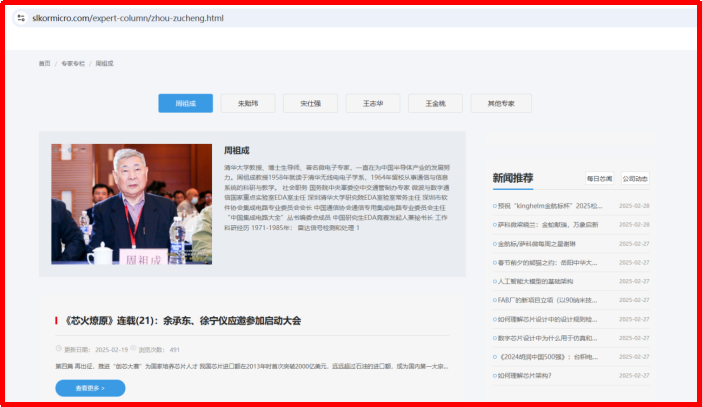Open the 王志华 expert tab
This screenshot has height=407, width=702.
pos(373,103)
